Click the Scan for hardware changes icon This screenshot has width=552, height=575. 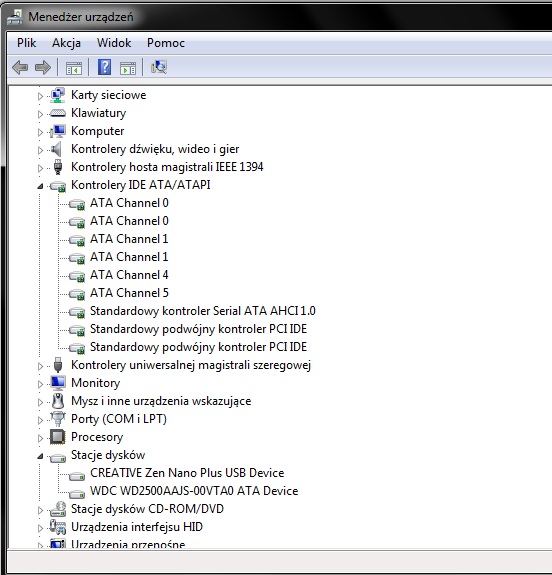159,67
